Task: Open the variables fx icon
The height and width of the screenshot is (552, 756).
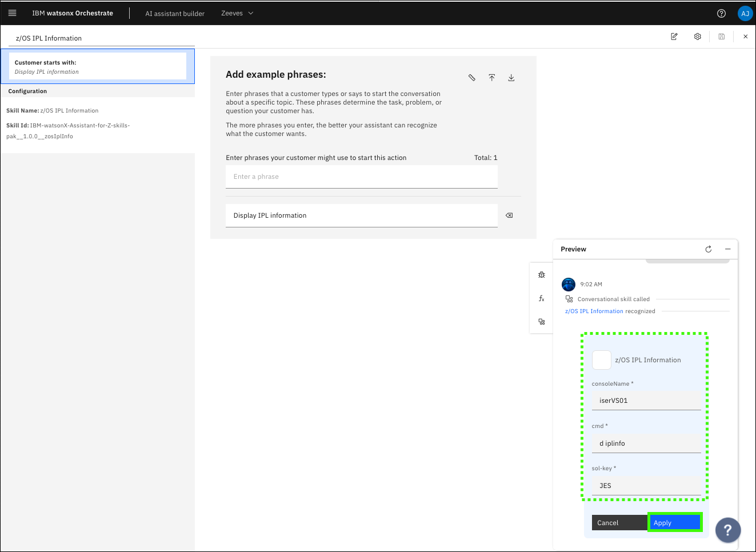Action: [542, 298]
